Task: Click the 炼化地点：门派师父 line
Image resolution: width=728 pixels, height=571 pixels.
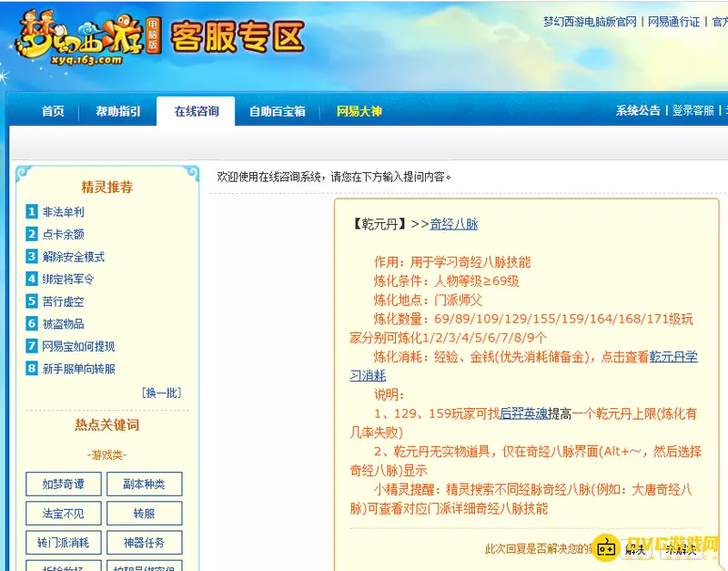Action: tap(428, 301)
